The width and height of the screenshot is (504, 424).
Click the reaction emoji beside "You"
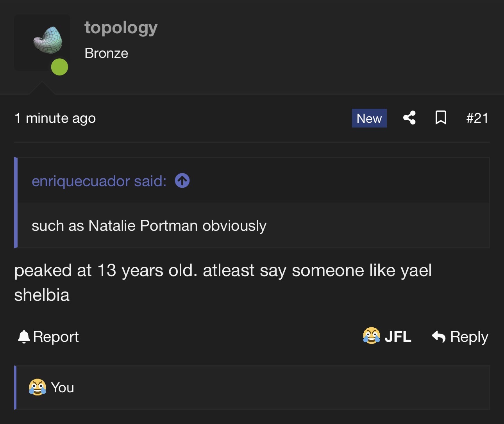(38, 387)
